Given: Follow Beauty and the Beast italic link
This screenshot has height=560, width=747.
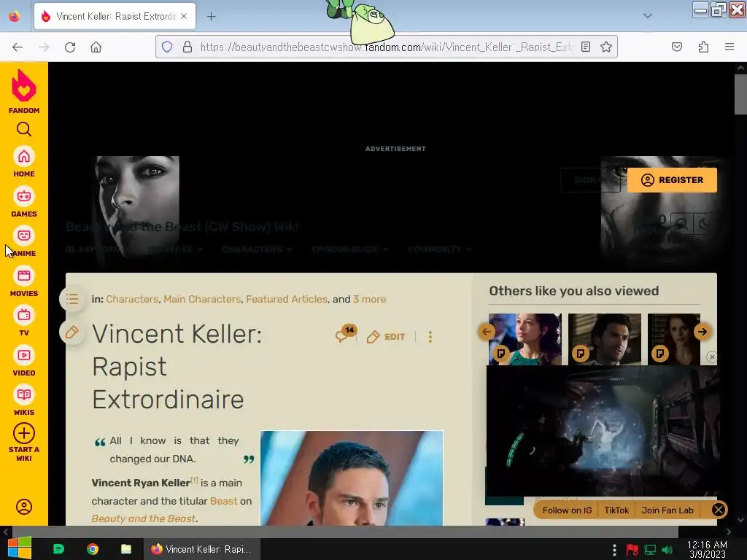Looking at the screenshot, I should point(144,518).
